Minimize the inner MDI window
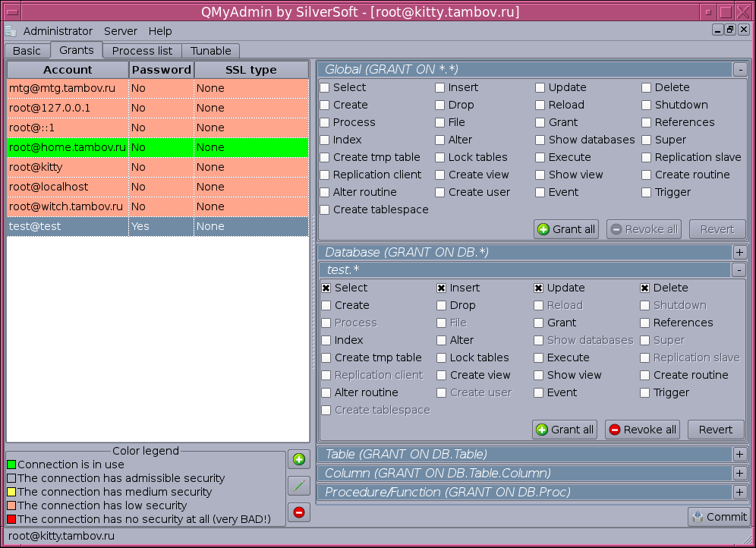Viewport: 756px width, 548px height. [x=717, y=30]
